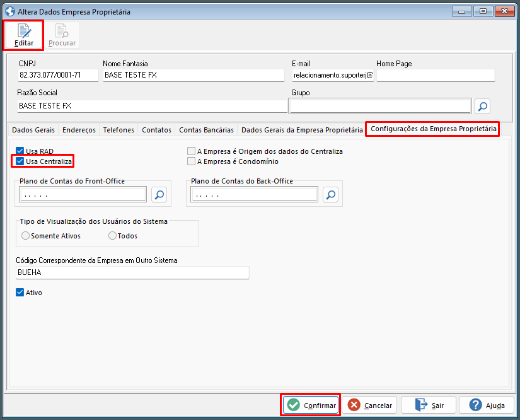
Task: Click Plano de Contas do Front-Office field
Action: pyautogui.click(x=83, y=194)
